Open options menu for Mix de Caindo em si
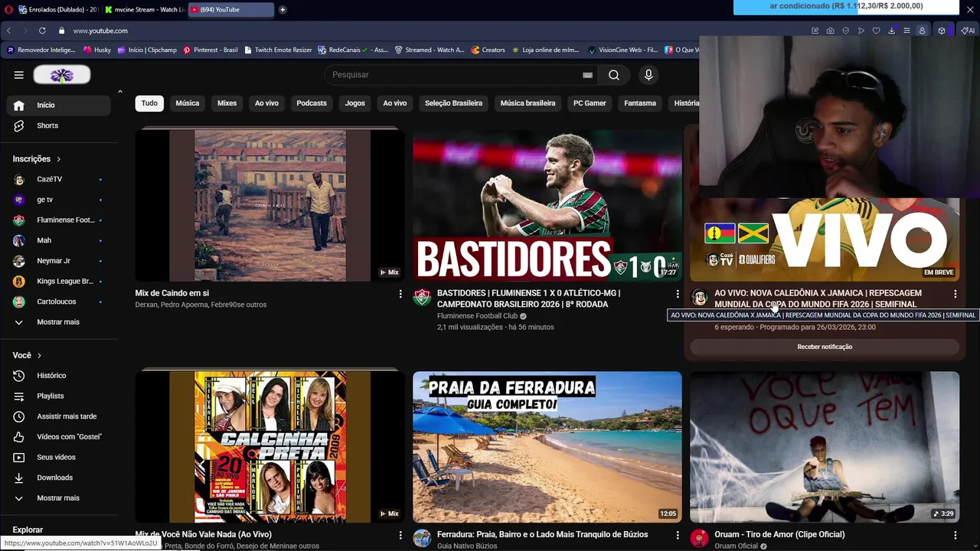 point(400,294)
